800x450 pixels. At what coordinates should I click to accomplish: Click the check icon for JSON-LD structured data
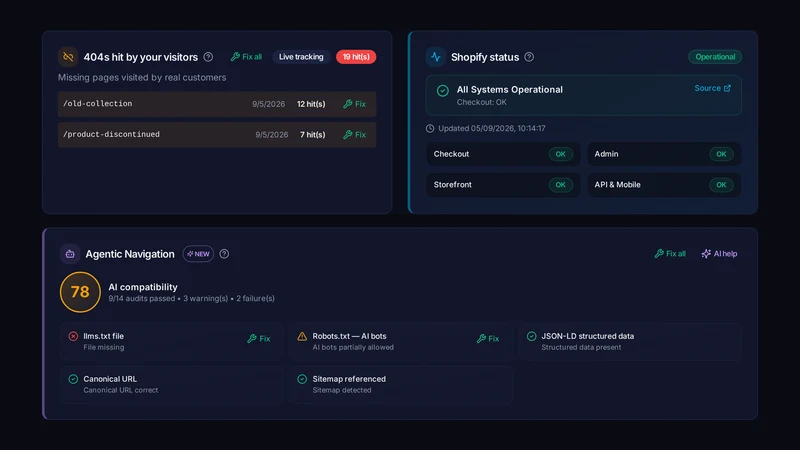point(532,336)
